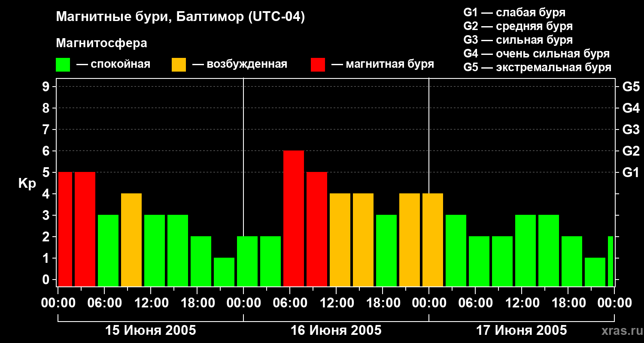The image size is (644, 343).
Task: Click the 'G5' right axis label
Action: [631, 87]
